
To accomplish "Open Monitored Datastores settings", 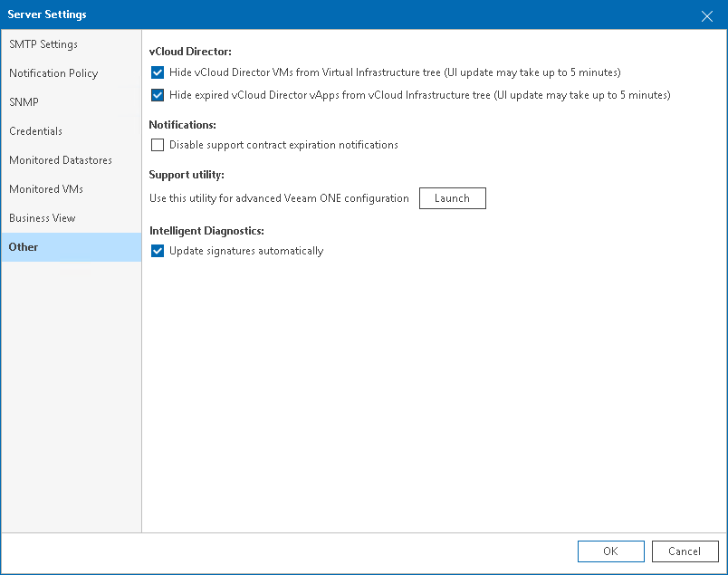I will pos(61,160).
